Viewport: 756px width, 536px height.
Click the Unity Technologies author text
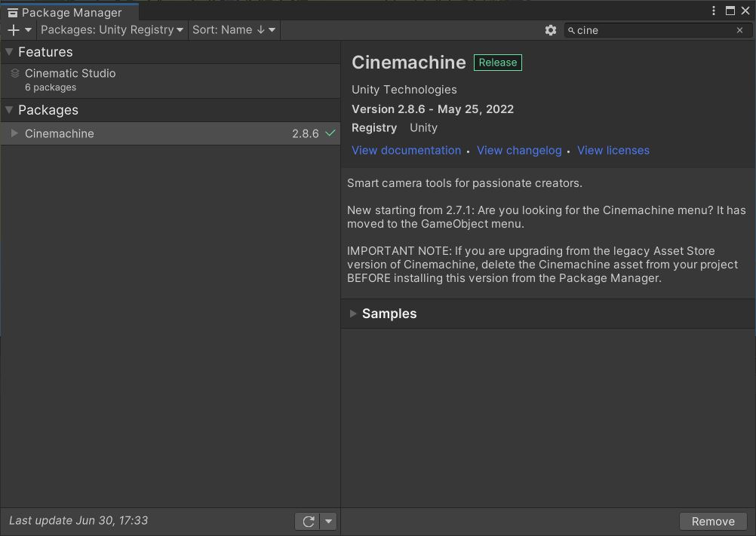tap(404, 90)
